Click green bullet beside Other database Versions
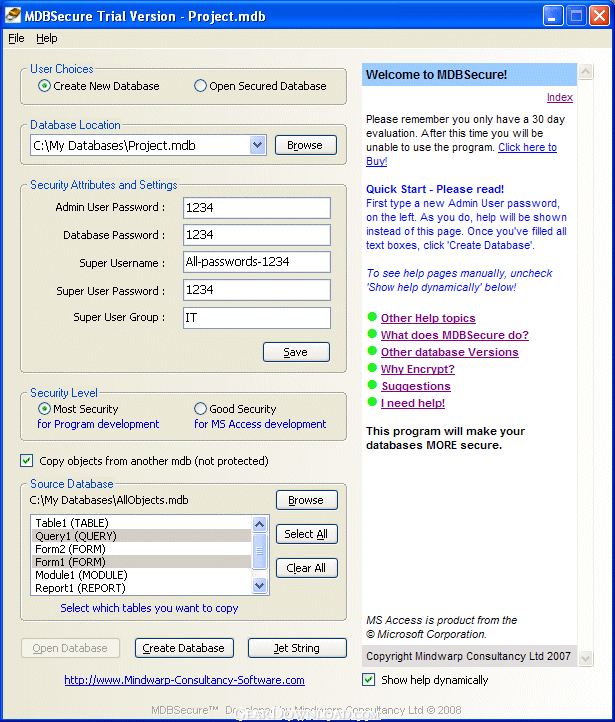 pos(372,350)
